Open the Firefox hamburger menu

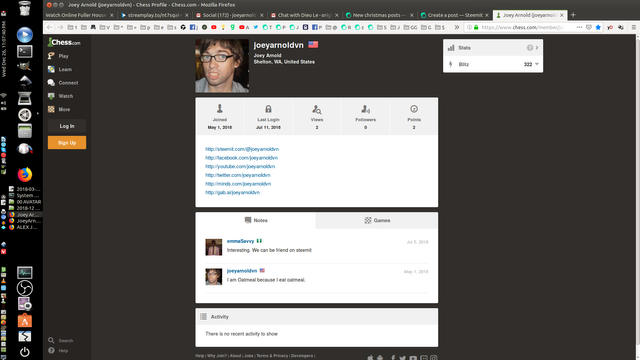[x=633, y=27]
